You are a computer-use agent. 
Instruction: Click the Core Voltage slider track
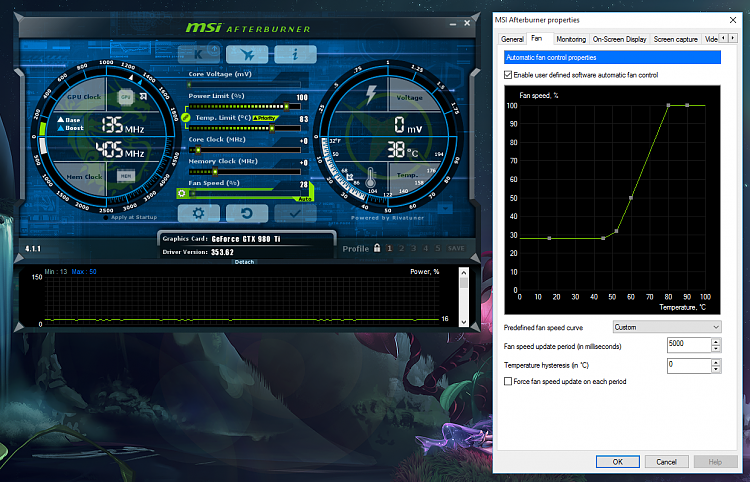pos(244,85)
